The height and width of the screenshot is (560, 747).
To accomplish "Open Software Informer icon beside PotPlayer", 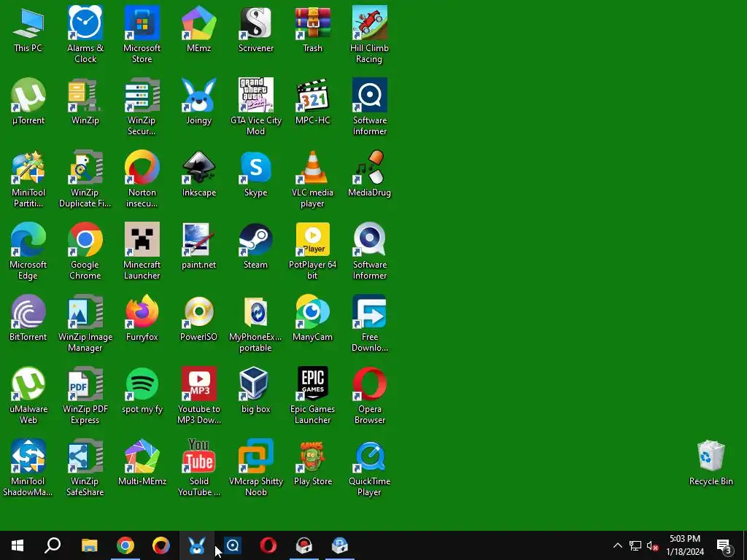I will (369, 251).
